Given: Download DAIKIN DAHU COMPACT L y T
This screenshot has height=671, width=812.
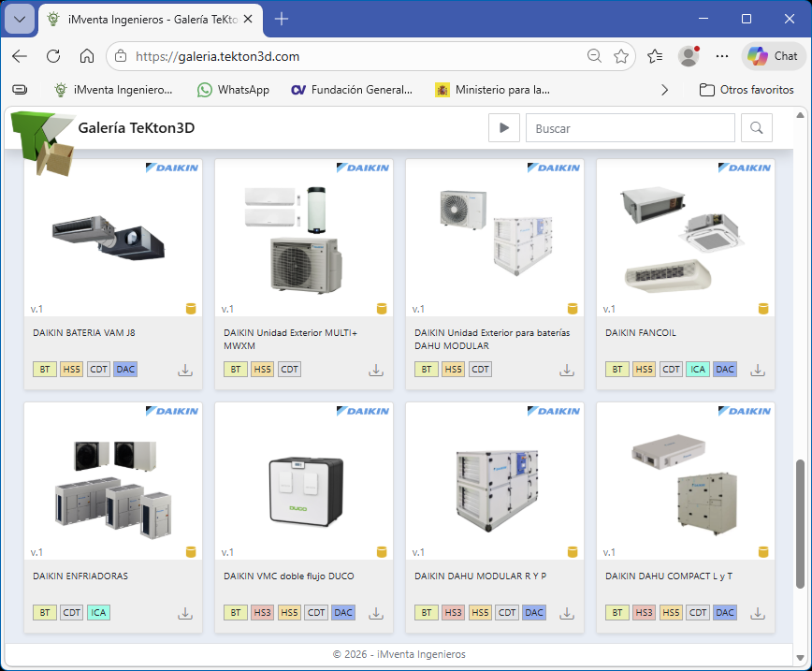Looking at the screenshot, I should (758, 613).
